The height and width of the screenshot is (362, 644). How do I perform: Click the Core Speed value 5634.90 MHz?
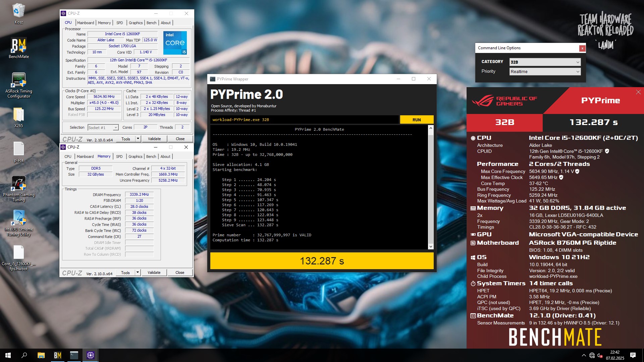click(x=104, y=97)
